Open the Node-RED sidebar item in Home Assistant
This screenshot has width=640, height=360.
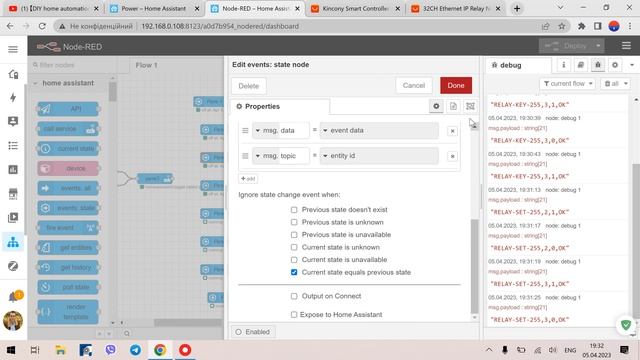13,242
